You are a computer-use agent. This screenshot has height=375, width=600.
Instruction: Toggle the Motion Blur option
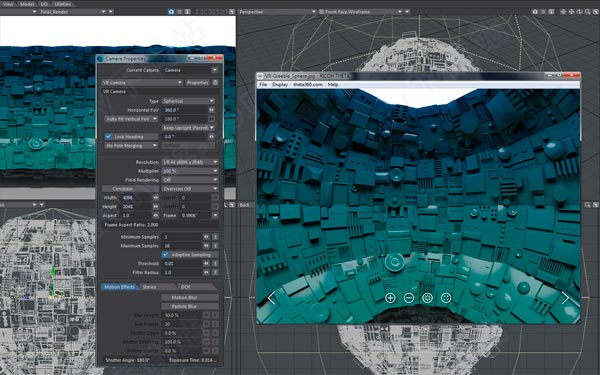190,297
